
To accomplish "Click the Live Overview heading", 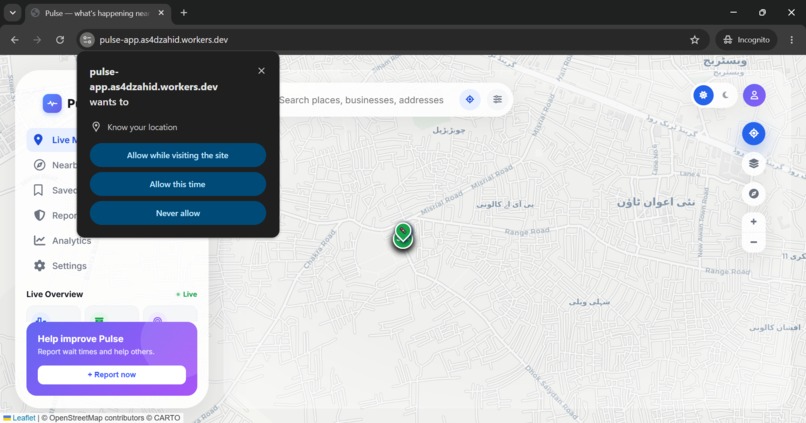I will click(x=54, y=294).
